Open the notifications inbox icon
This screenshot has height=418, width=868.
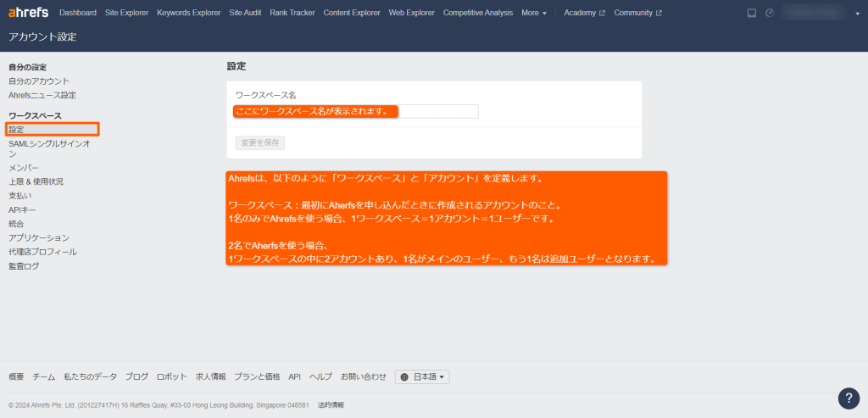[751, 13]
